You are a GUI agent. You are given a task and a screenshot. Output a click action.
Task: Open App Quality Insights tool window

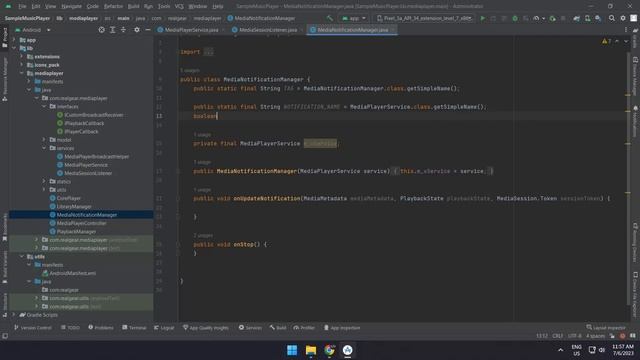coord(206,327)
